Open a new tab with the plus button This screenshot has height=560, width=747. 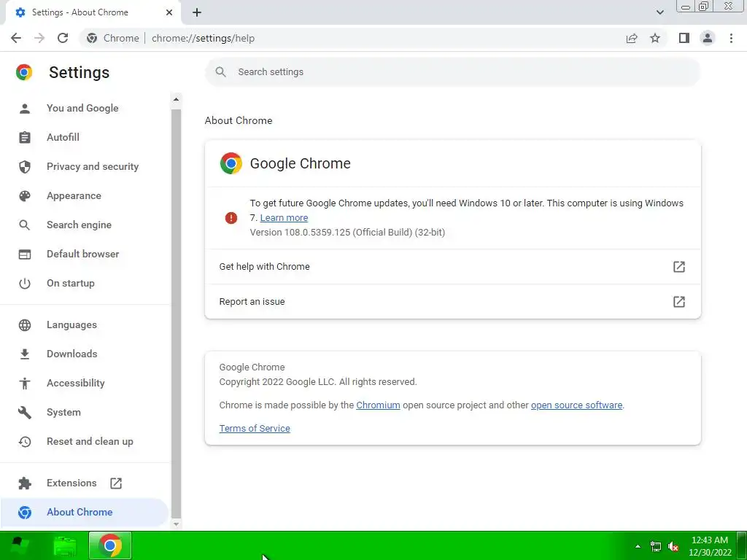pos(197,12)
